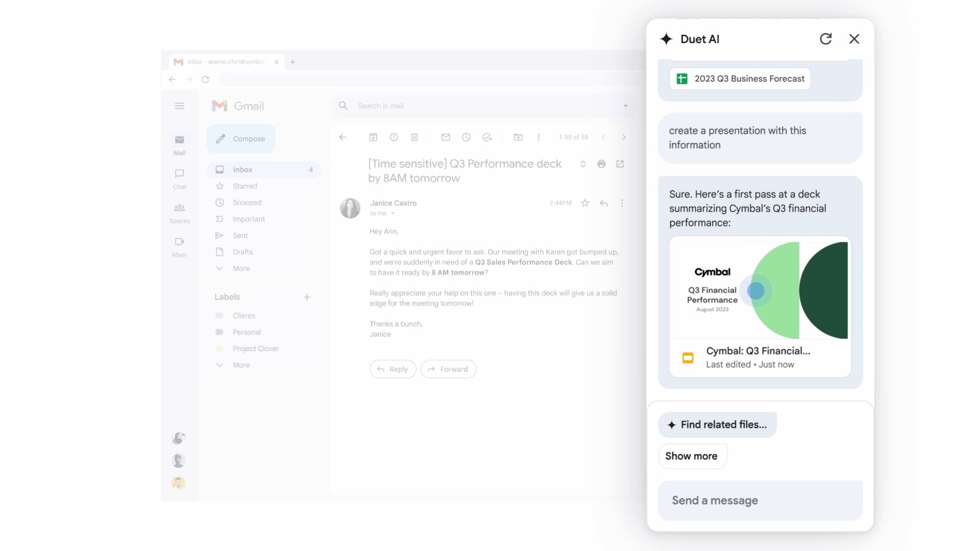Expand More under Project Clover label
Viewport: 980px width, 551px height.
coord(241,365)
